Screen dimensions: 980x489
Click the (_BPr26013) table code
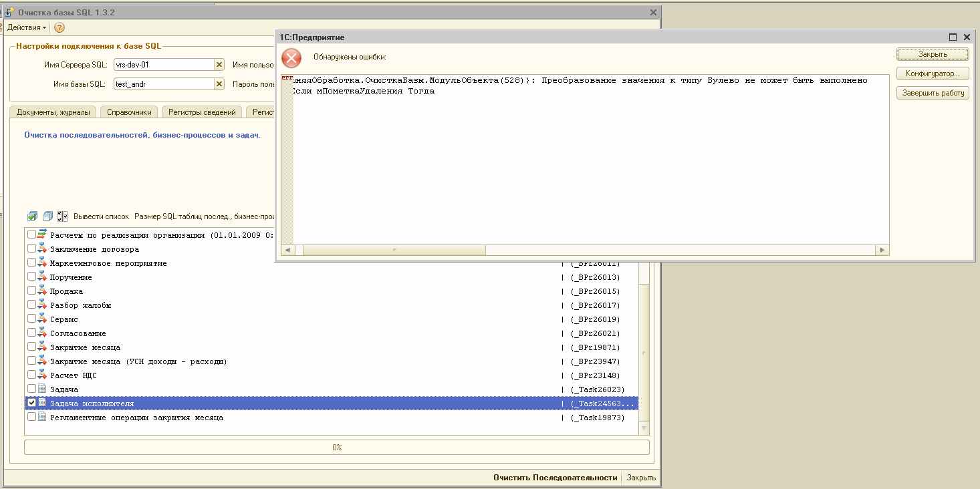point(595,277)
